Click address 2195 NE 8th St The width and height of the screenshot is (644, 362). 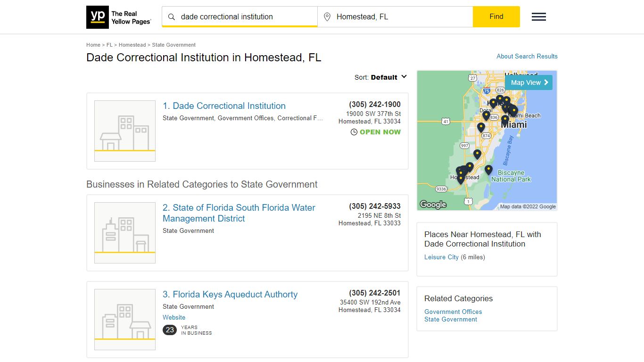point(379,216)
